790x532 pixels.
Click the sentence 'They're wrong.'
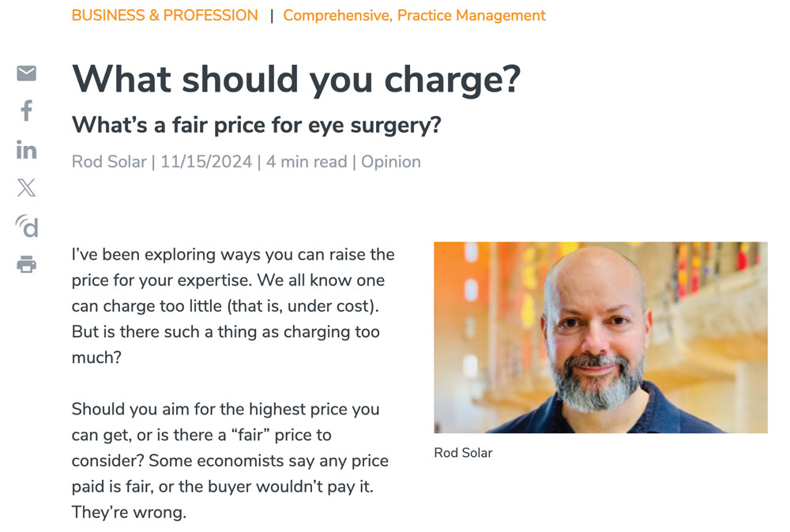pos(129,511)
